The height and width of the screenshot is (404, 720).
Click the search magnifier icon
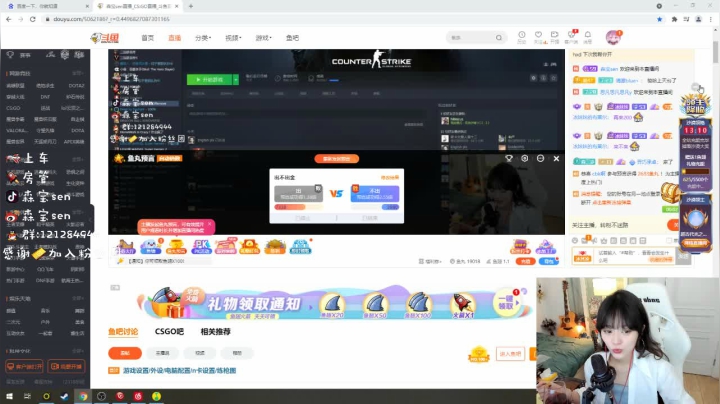coord(499,38)
